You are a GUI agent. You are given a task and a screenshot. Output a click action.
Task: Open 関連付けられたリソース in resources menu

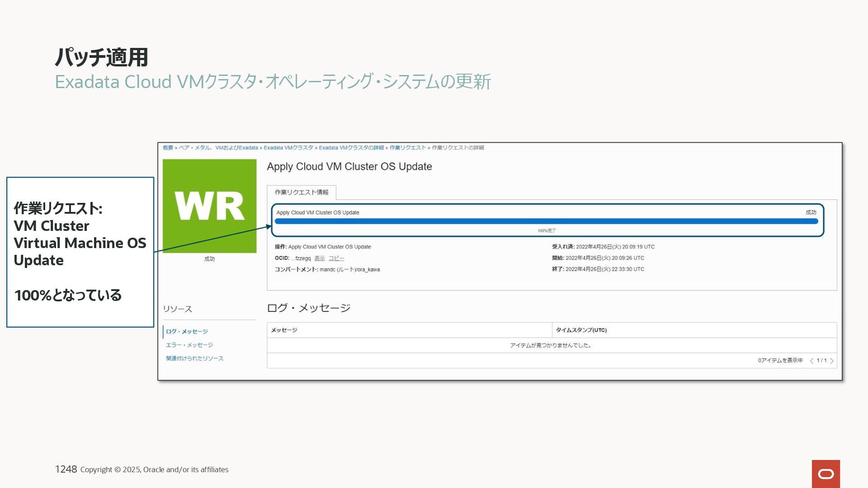click(x=194, y=359)
